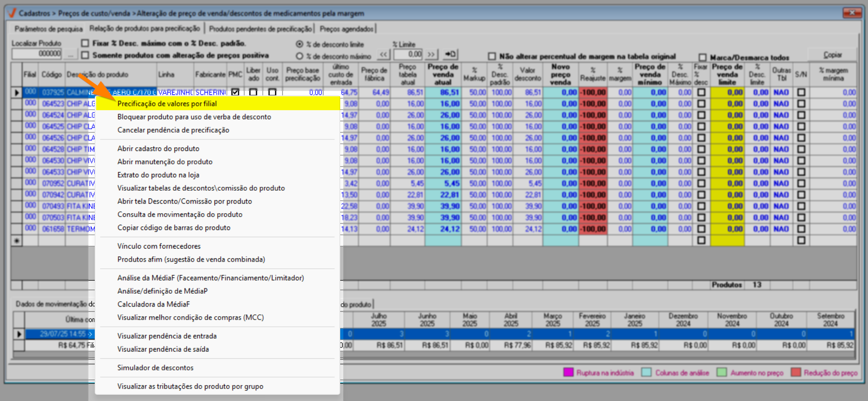868x401 pixels.
Task: Choose Precificação de valores por filial
Action: click(167, 103)
